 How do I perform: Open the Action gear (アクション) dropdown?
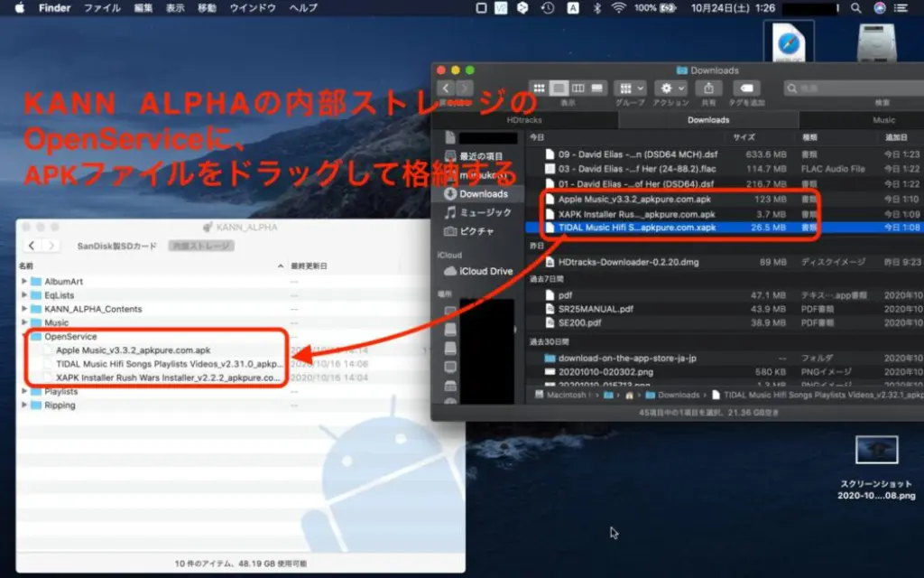[670, 88]
